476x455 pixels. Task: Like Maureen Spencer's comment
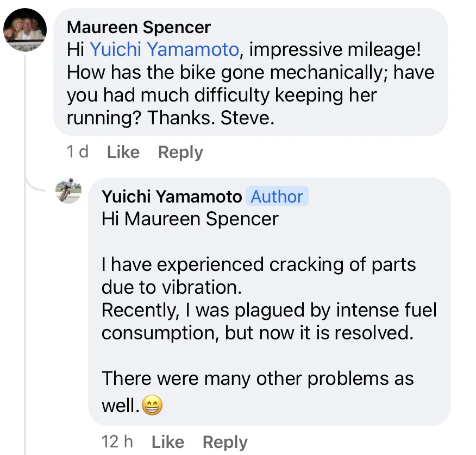[x=123, y=152]
